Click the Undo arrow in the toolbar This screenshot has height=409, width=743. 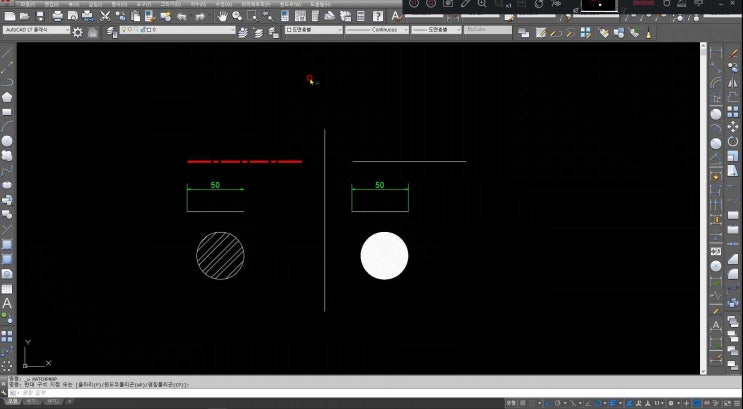point(181,16)
